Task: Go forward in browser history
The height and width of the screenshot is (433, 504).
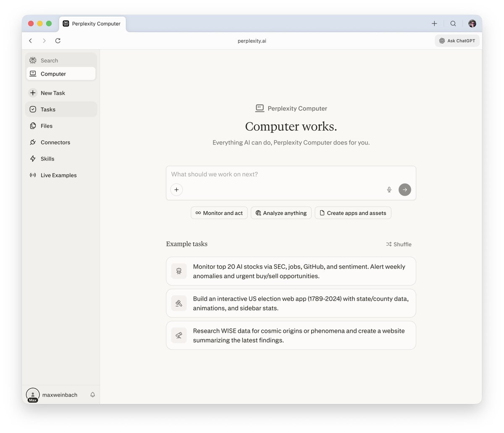Action: point(44,41)
